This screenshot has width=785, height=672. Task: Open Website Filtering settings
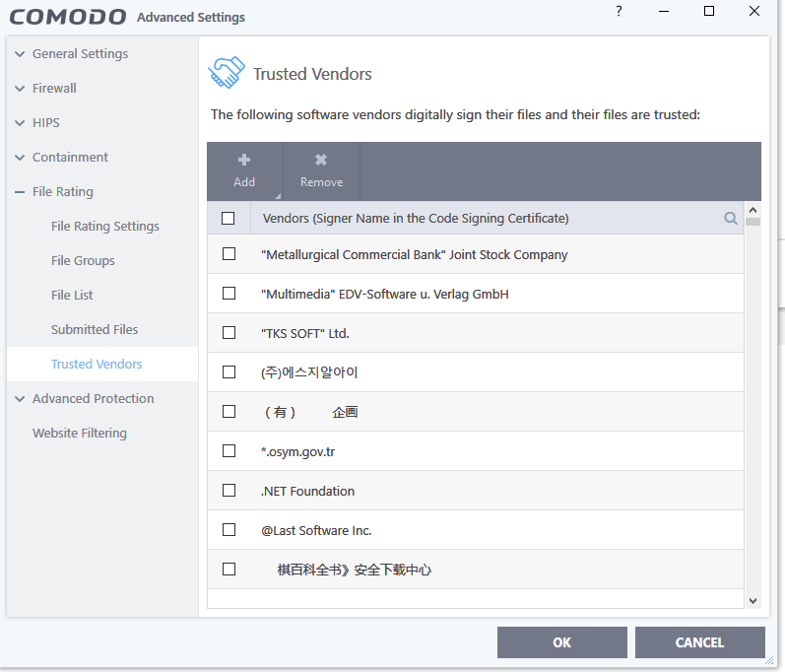point(80,434)
